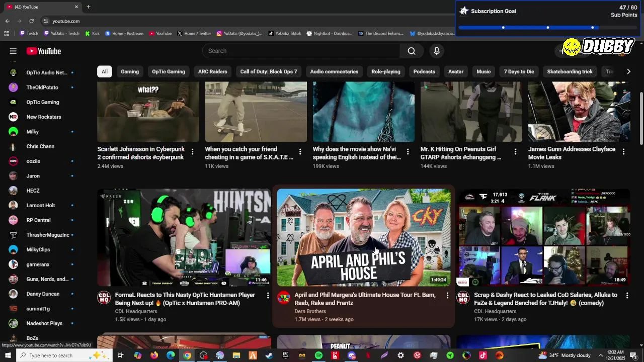Image resolution: width=644 pixels, height=362 pixels.
Task: Select the 7 Days to Die chip
Action: coord(519,71)
